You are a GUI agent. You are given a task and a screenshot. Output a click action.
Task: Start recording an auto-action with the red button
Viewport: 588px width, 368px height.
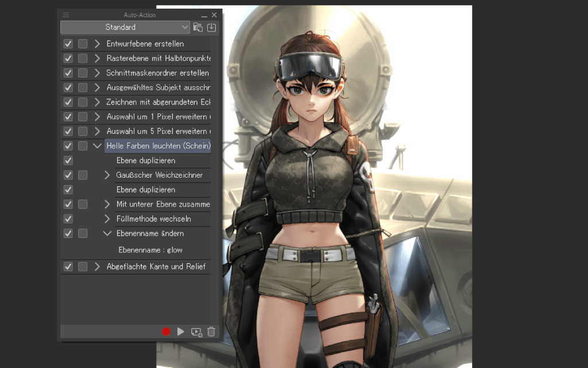point(167,332)
